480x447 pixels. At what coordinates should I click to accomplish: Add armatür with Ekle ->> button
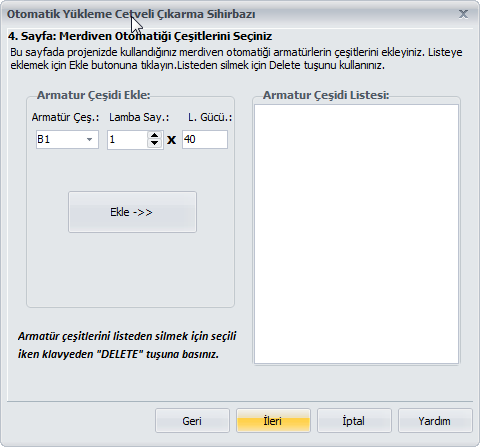tap(132, 212)
